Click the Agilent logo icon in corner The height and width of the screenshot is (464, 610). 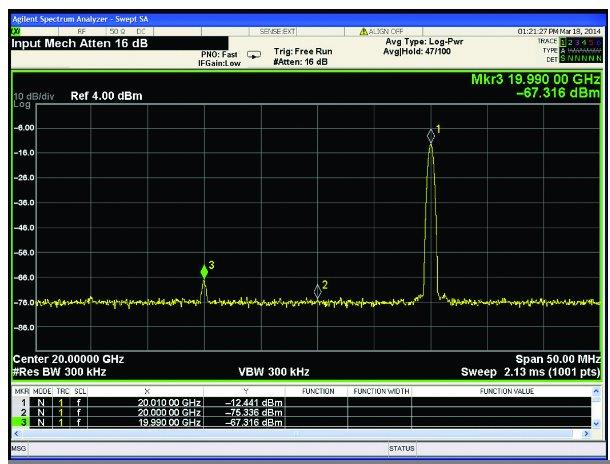point(17,32)
